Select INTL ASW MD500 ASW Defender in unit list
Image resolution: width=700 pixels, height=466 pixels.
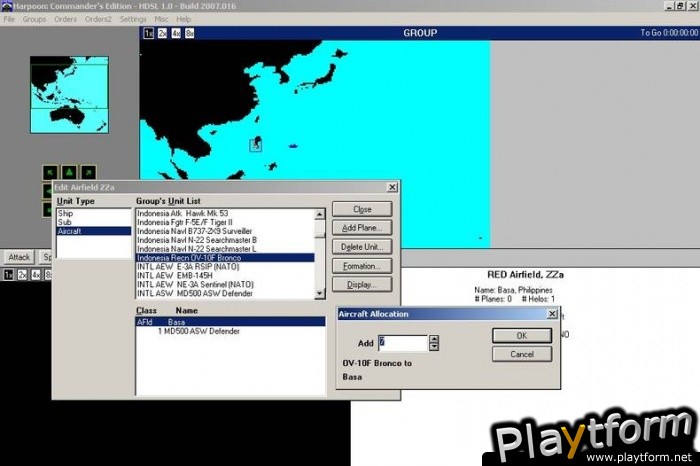[x=225, y=294]
